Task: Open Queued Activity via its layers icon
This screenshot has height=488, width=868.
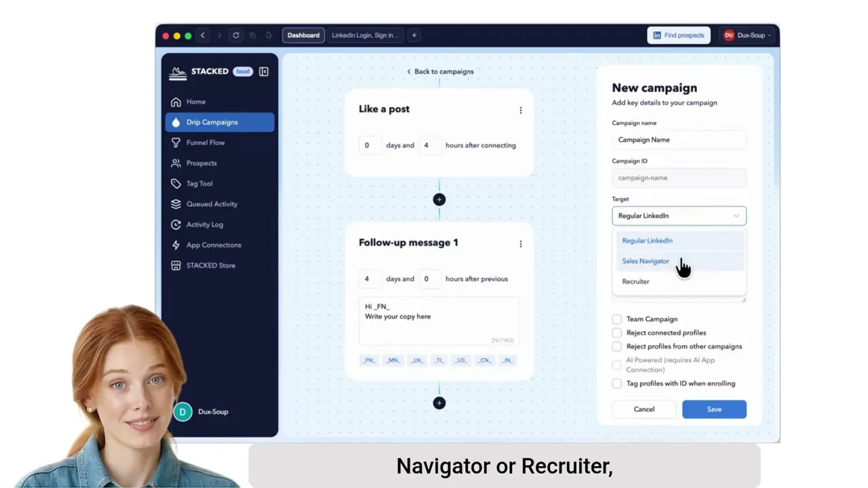Action: (x=176, y=204)
